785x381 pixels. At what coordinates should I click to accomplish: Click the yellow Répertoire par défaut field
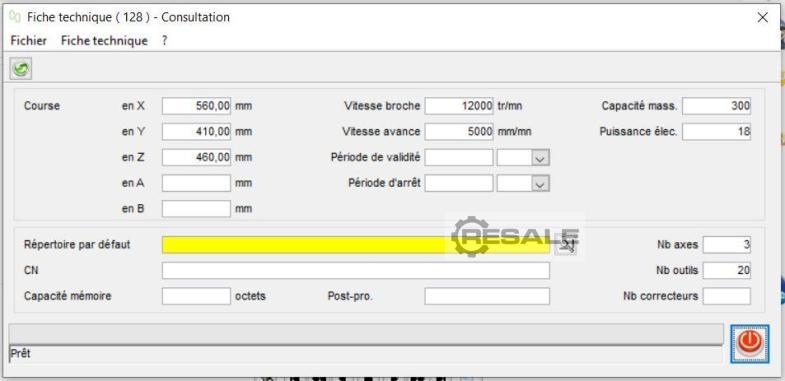coord(355,245)
